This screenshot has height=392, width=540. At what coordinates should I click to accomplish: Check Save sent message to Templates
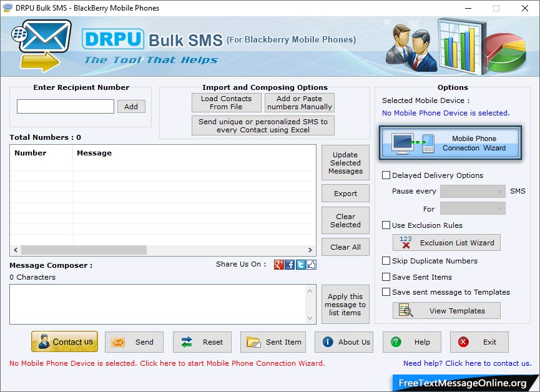coord(386,292)
